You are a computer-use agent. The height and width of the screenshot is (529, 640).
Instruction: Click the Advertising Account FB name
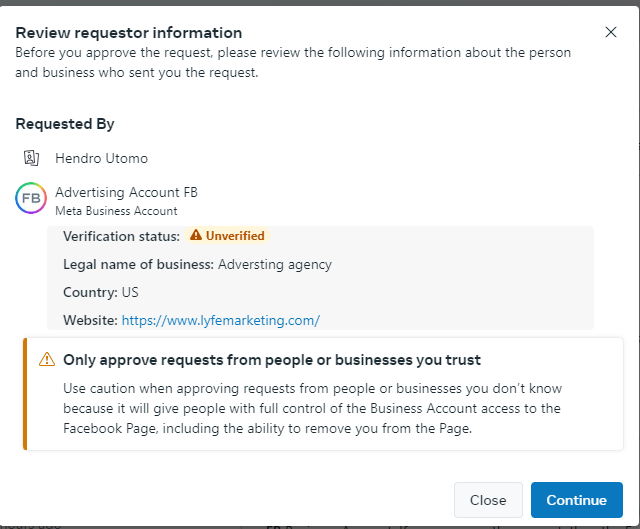(x=127, y=192)
